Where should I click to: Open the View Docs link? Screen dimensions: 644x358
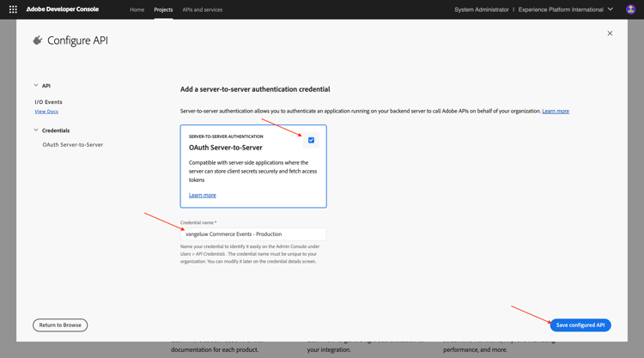coord(46,112)
